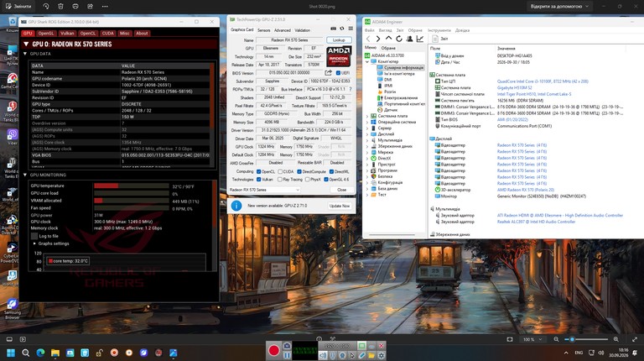Click the Search icon on the taskbar
The image size is (644, 361).
click(x=25, y=353)
